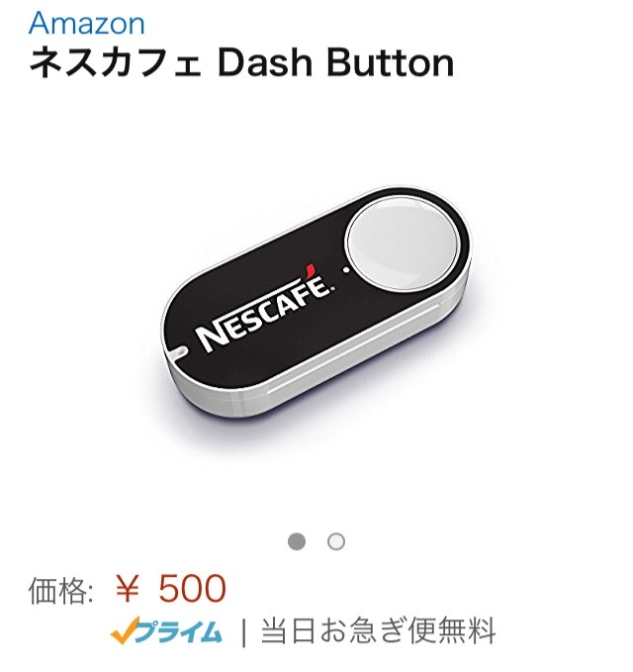Tap the small LED dot beside round button
Image resolution: width=633 pixels, height=672 pixels.
point(346,270)
